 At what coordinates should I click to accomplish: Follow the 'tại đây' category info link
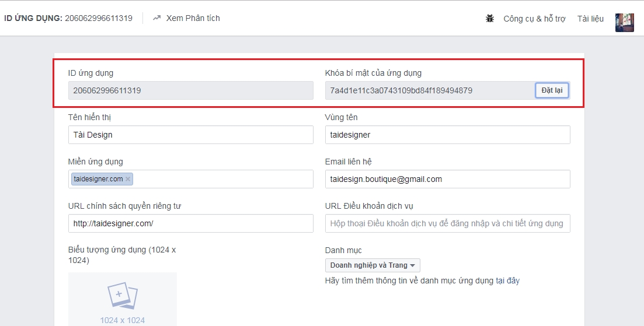(507, 281)
